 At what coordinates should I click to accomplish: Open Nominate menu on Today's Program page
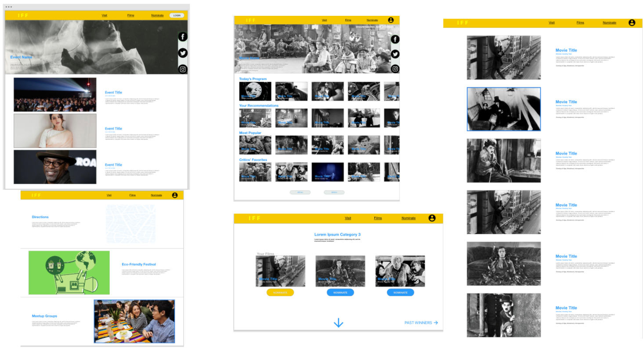pyautogui.click(x=372, y=20)
